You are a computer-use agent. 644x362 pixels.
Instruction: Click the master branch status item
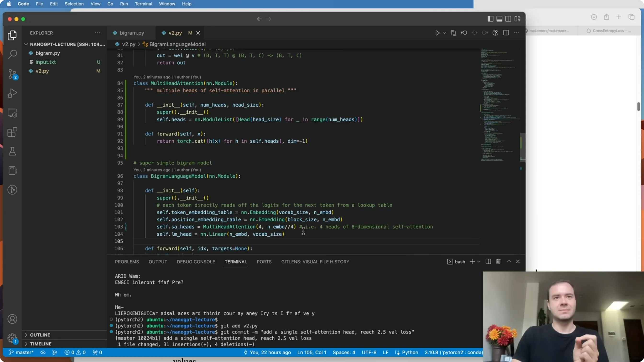[x=21, y=352]
